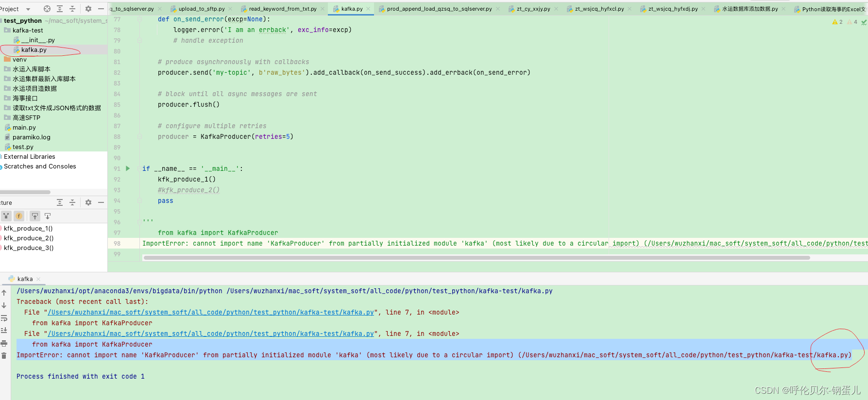
Task: Toggle Autoscroll from Source in Structure
Action: pyautogui.click(x=48, y=216)
